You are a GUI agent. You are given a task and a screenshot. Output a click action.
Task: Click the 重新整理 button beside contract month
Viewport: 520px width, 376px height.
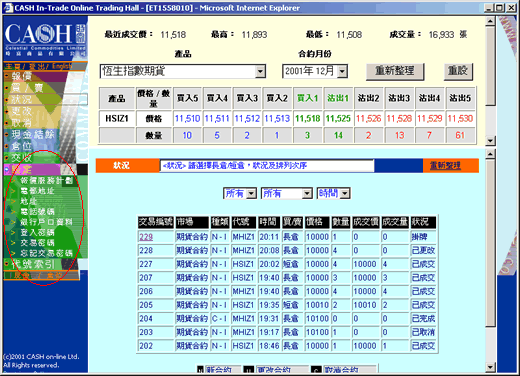tap(395, 71)
